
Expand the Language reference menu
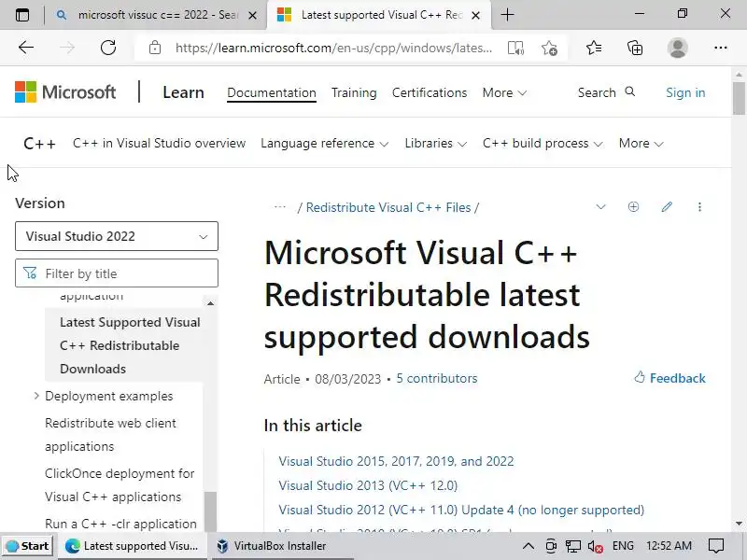click(324, 144)
